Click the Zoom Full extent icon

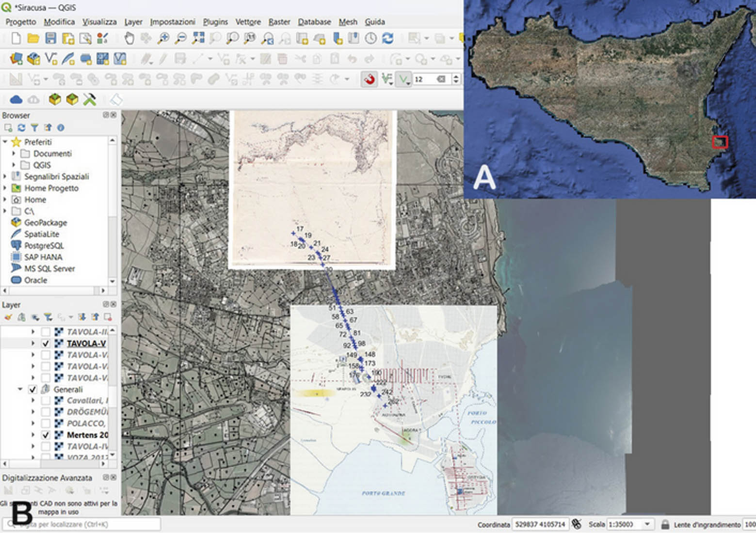pyautogui.click(x=198, y=38)
